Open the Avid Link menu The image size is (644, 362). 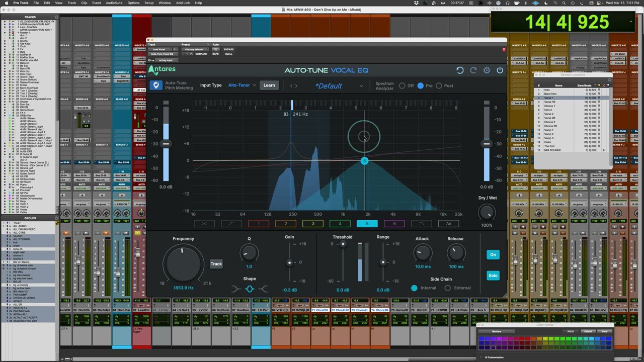pos(183,3)
